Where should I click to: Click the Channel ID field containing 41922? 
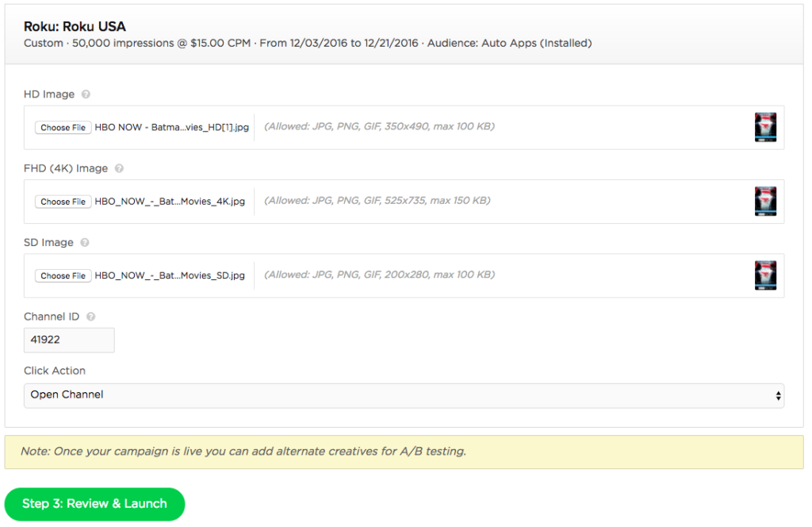tap(70, 340)
